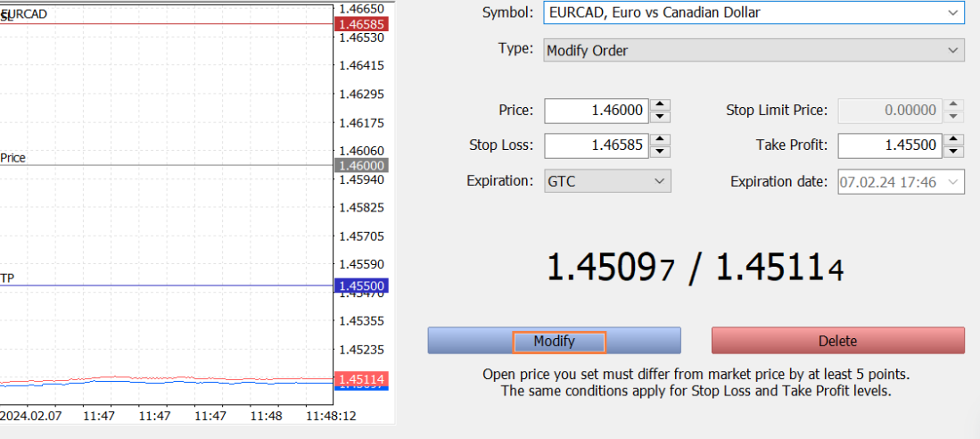Open the Symbol dropdown showing EURCAD
The height and width of the screenshot is (439, 980).
click(754, 12)
